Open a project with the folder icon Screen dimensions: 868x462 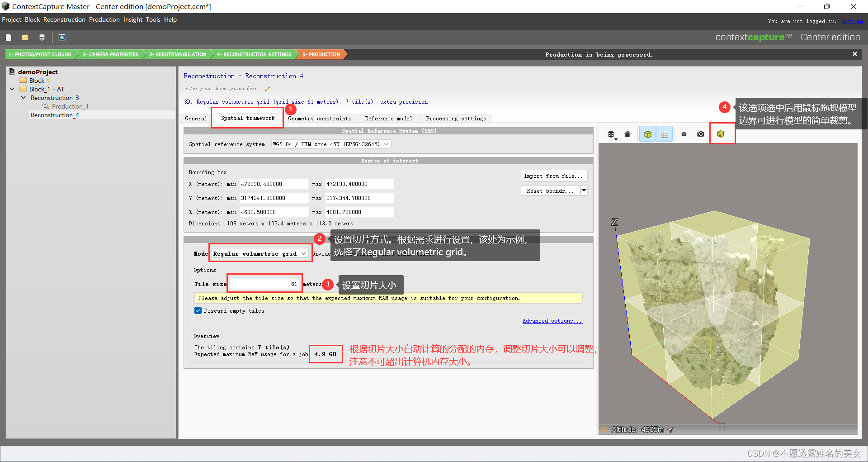click(25, 38)
